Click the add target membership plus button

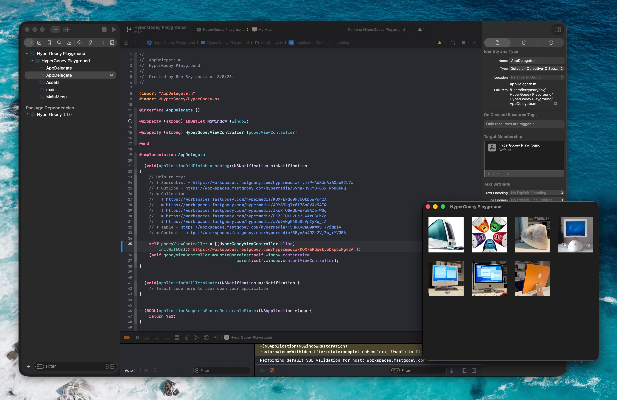click(489, 172)
